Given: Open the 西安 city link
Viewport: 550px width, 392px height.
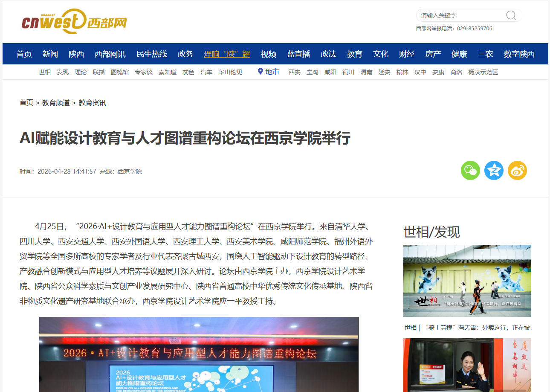Looking at the screenshot, I should 295,72.
